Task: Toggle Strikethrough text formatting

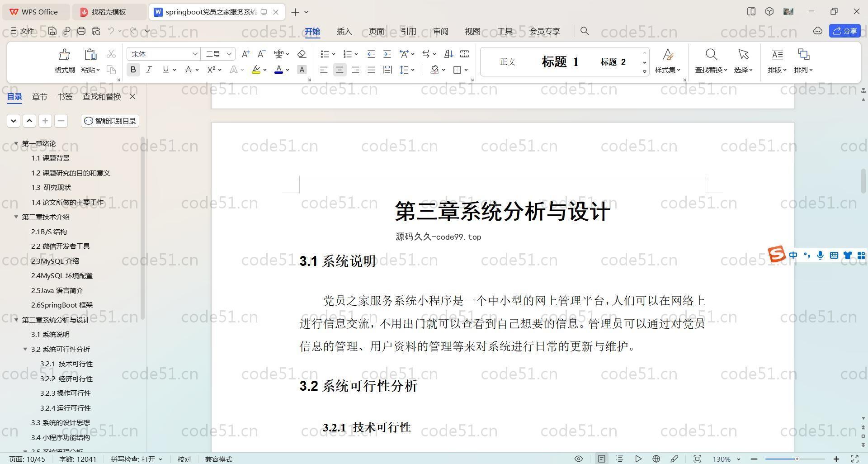Action: pyautogui.click(x=189, y=70)
